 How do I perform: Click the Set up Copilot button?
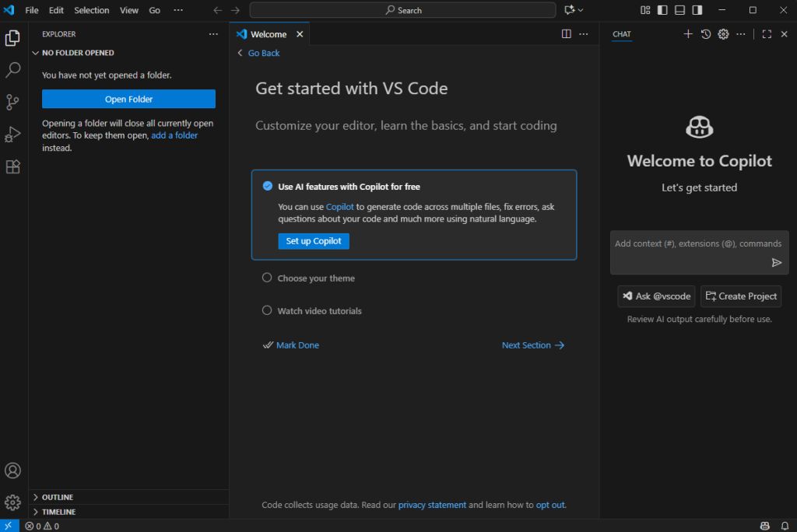[x=314, y=241]
